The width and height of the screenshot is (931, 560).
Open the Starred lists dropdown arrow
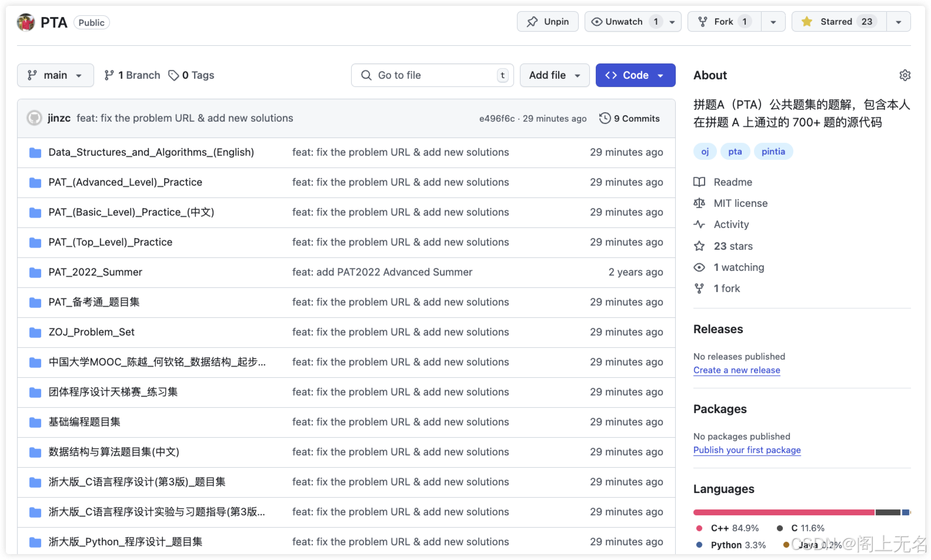(898, 22)
